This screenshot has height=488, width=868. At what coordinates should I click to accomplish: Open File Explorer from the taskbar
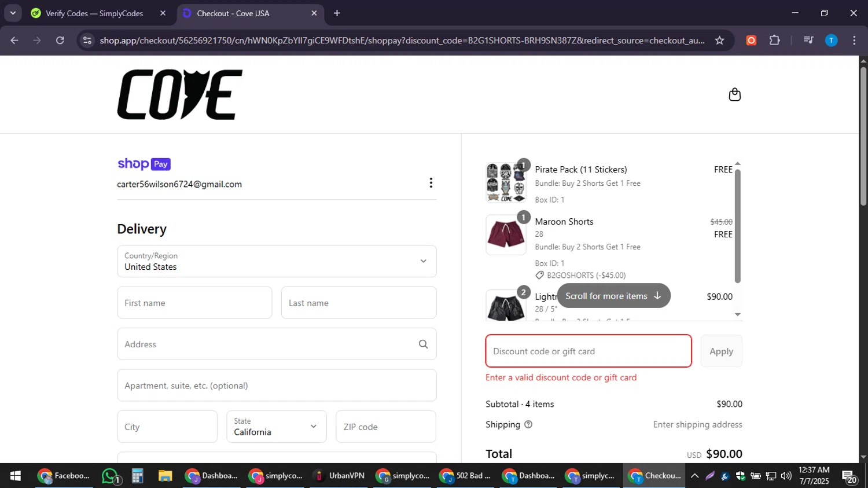point(165,476)
